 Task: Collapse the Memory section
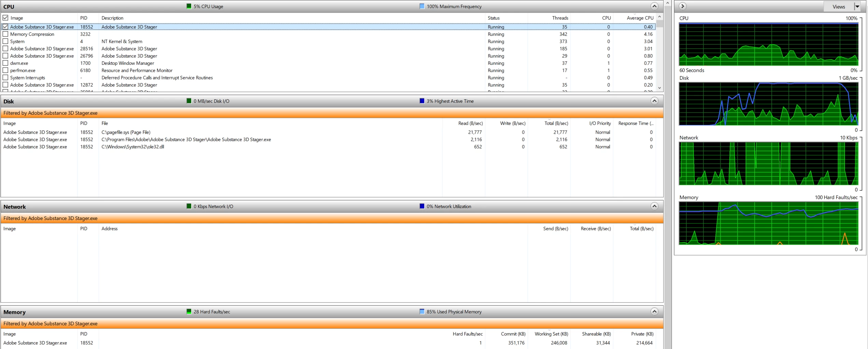pyautogui.click(x=654, y=311)
